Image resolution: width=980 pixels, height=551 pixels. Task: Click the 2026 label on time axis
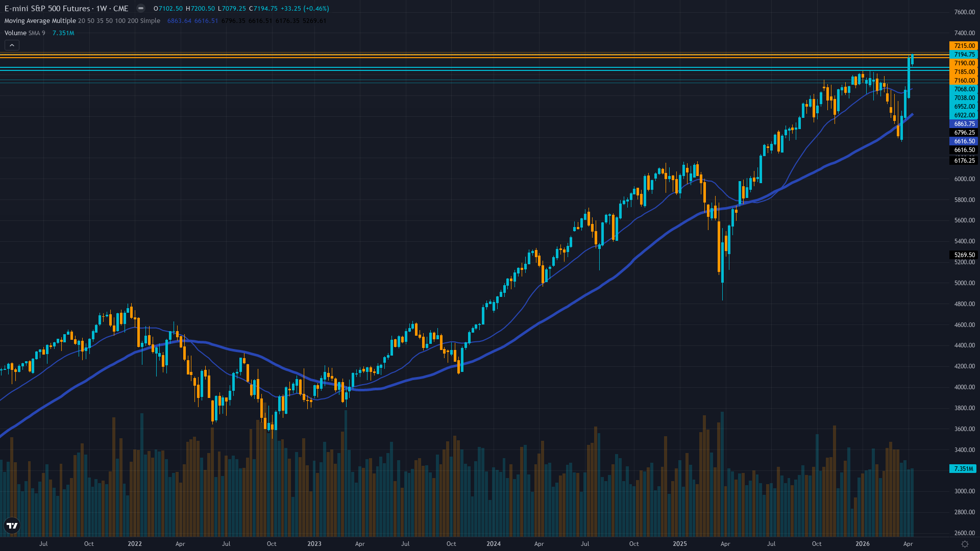coord(863,544)
